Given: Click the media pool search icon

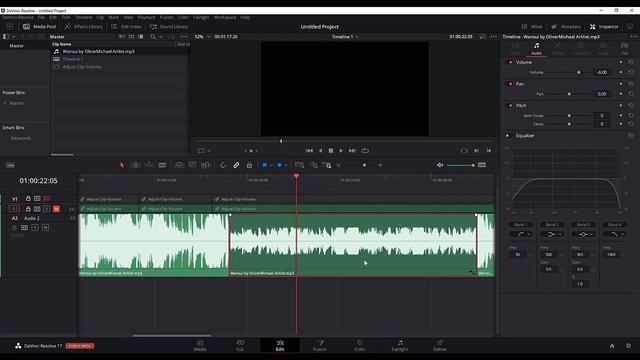Looking at the screenshot, I should [x=153, y=37].
